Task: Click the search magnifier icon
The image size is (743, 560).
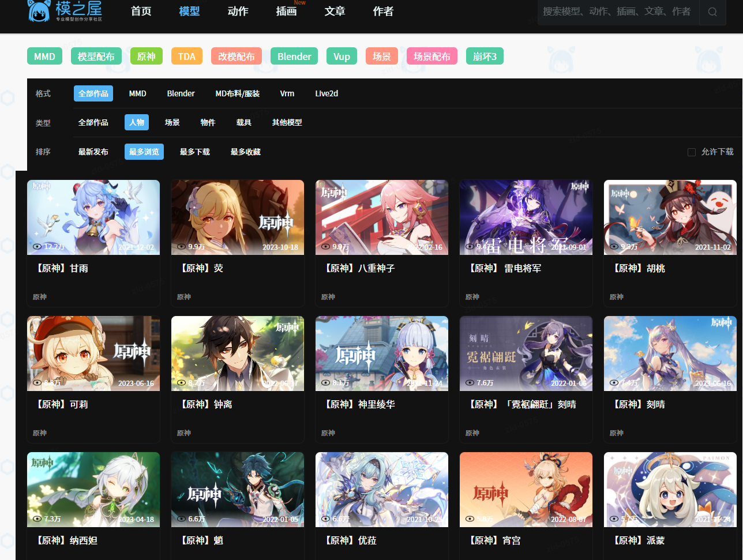Action: 712,12
